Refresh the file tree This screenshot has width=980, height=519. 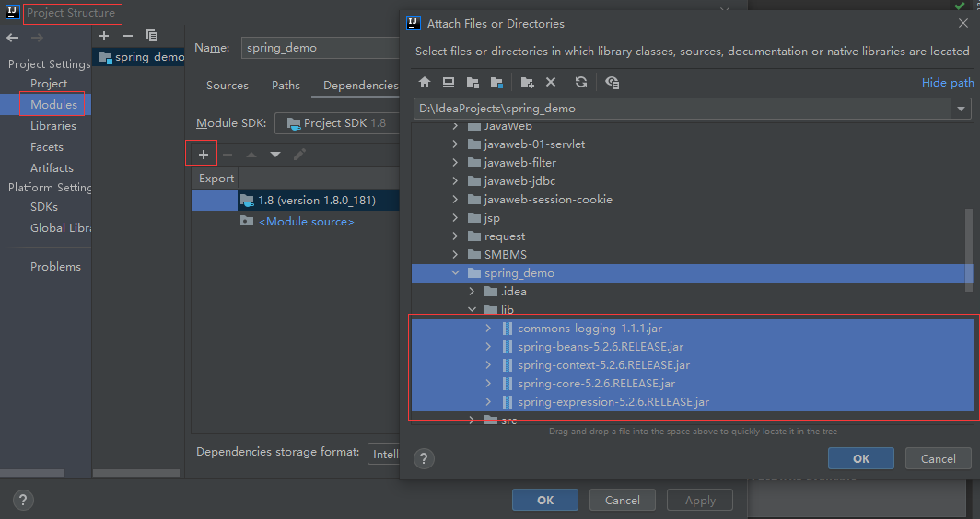coord(581,82)
